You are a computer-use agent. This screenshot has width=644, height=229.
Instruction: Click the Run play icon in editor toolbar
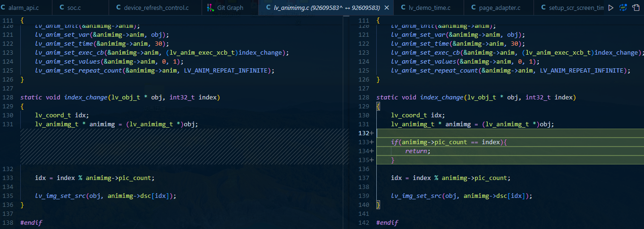coord(611,8)
